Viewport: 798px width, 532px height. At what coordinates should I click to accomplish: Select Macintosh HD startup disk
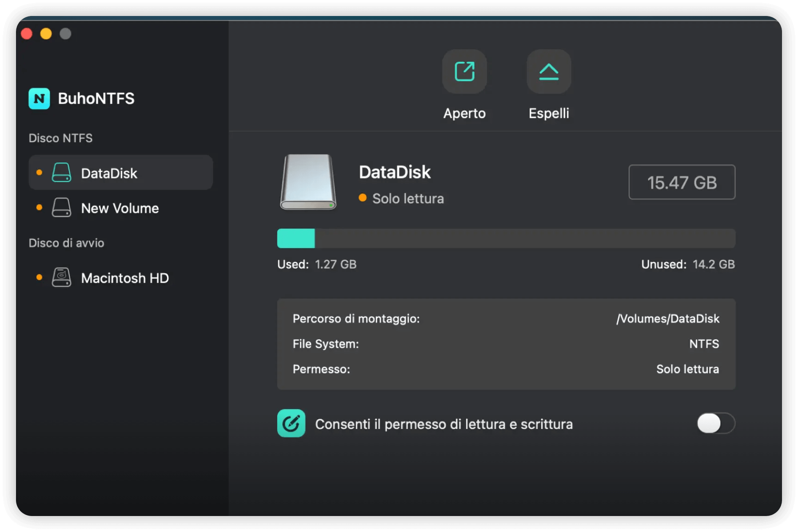tap(121, 278)
